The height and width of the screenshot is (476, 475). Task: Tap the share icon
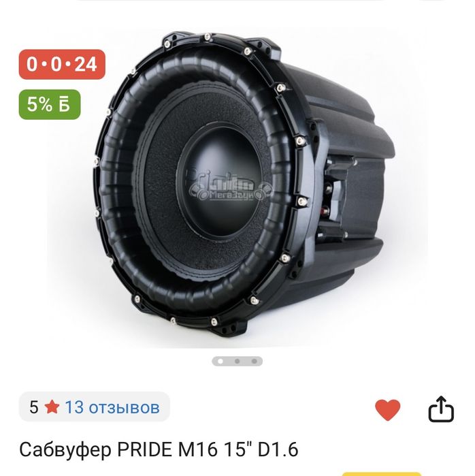point(441,409)
